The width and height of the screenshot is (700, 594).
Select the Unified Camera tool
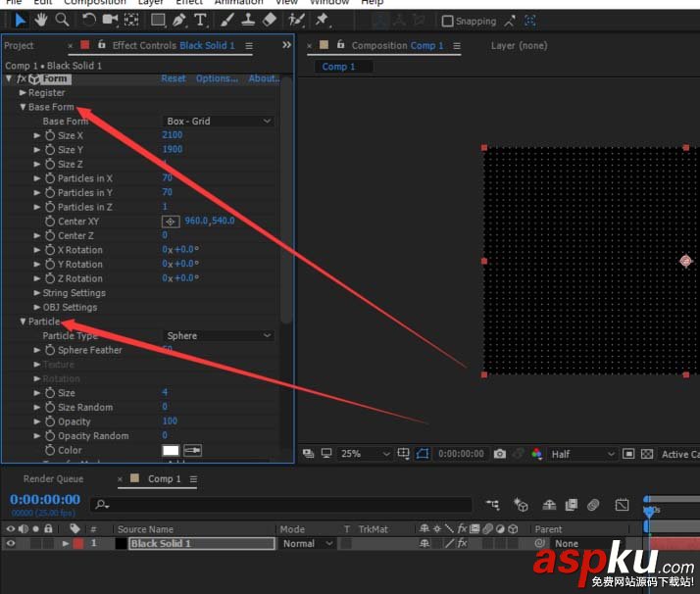(110, 20)
